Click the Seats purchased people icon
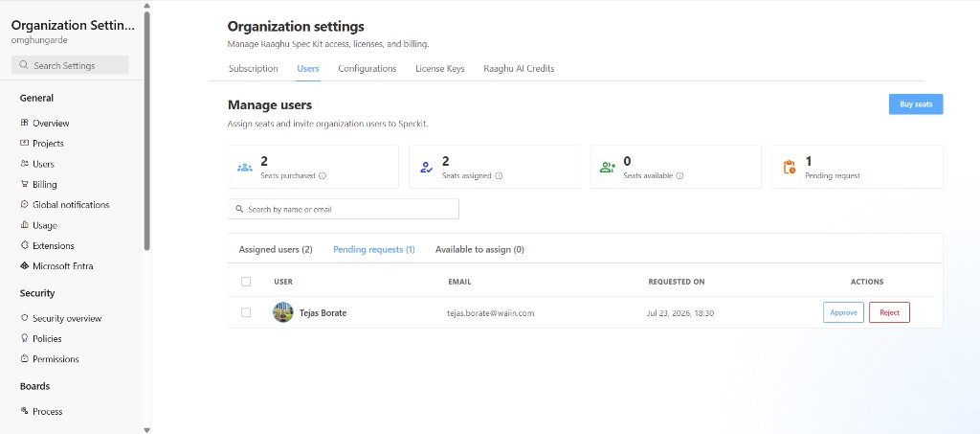The height and width of the screenshot is (434, 980). (245, 168)
